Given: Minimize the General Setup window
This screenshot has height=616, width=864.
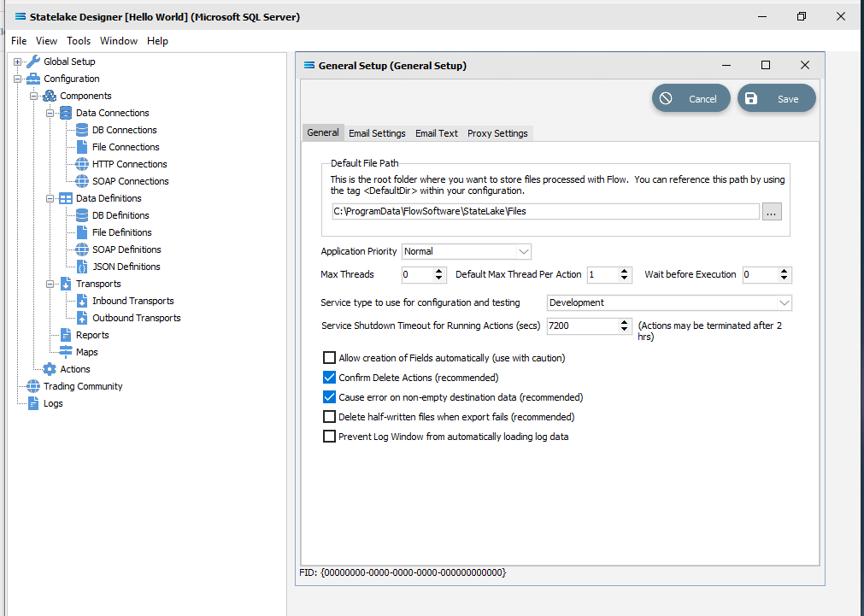Looking at the screenshot, I should (726, 66).
